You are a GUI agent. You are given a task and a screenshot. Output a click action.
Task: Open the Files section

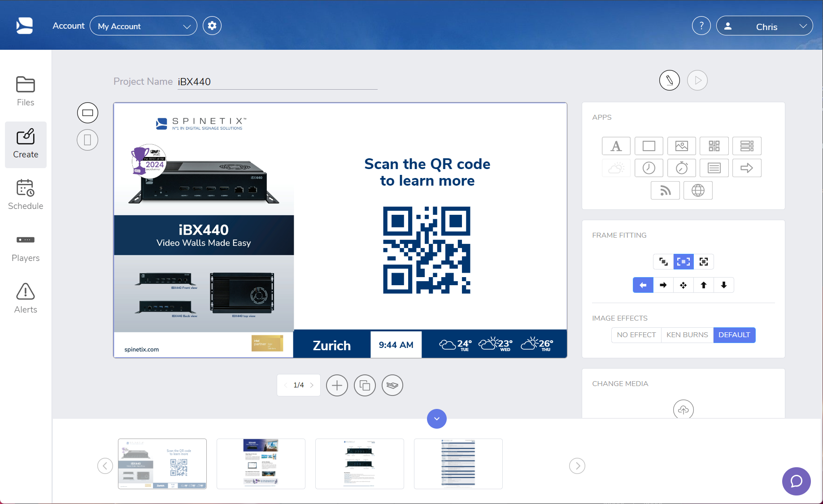[x=26, y=91]
